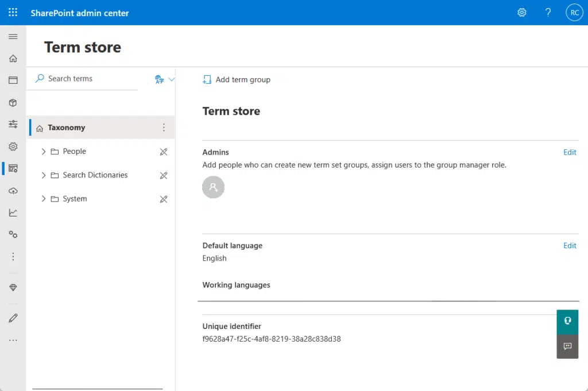This screenshot has width=588, height=391.
Task: Select the System folder
Action: [x=75, y=199]
